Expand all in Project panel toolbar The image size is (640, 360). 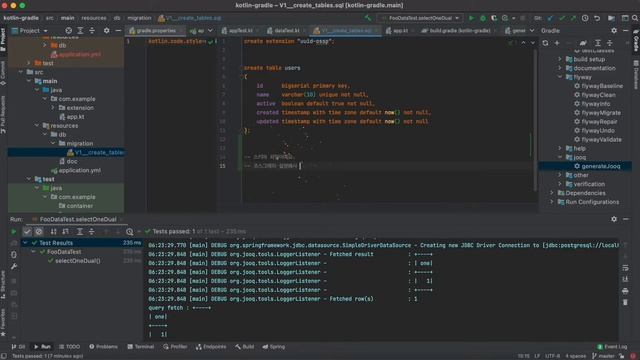click(x=80, y=31)
